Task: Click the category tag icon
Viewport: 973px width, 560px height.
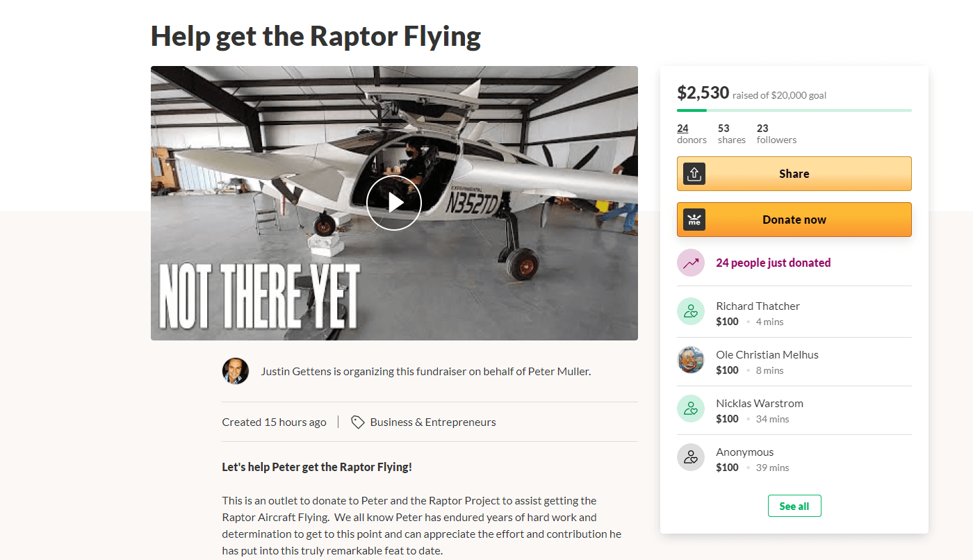Action: tap(358, 422)
